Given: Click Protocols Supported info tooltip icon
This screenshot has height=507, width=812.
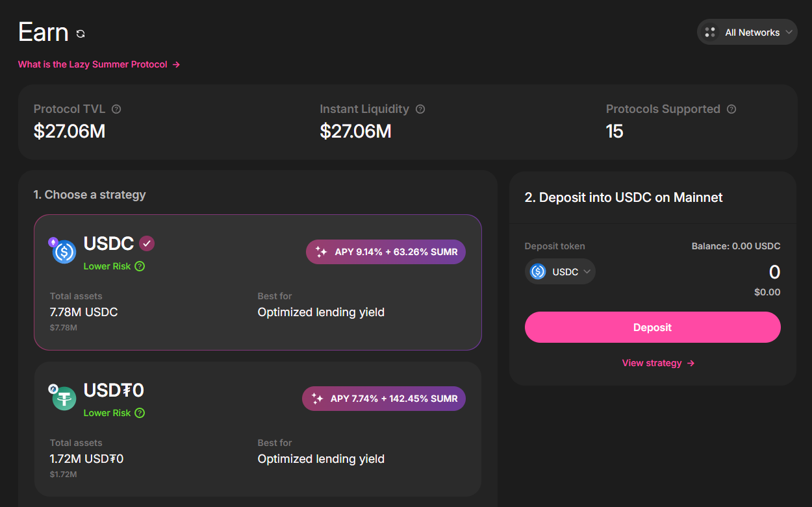Looking at the screenshot, I should point(731,109).
